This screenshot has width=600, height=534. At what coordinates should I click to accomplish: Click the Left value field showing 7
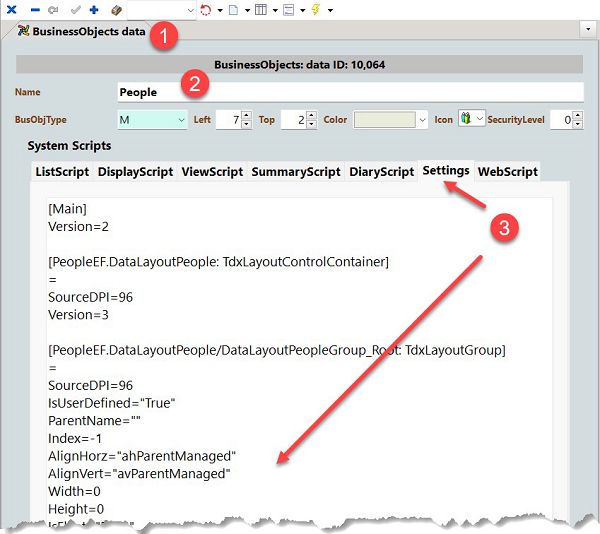tap(229, 120)
